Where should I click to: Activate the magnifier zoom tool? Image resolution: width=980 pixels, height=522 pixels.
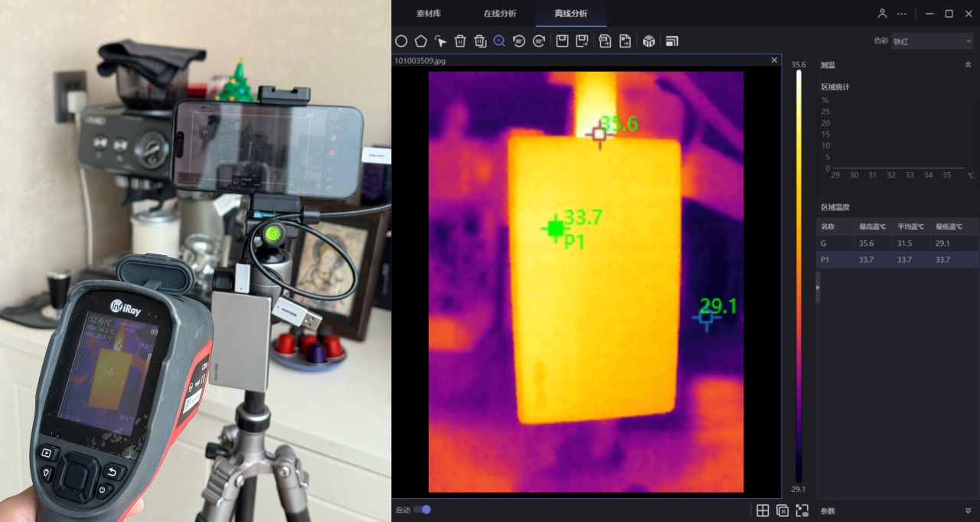[x=499, y=41]
